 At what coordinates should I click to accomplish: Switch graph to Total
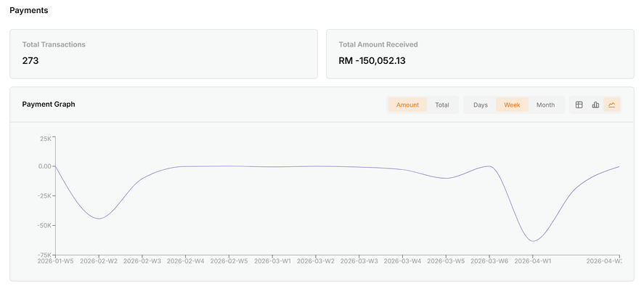coord(442,105)
